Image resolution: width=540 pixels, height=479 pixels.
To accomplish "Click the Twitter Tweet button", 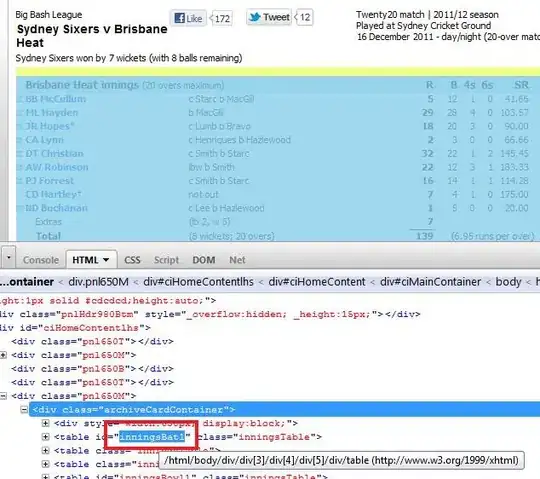I will (269, 17).
